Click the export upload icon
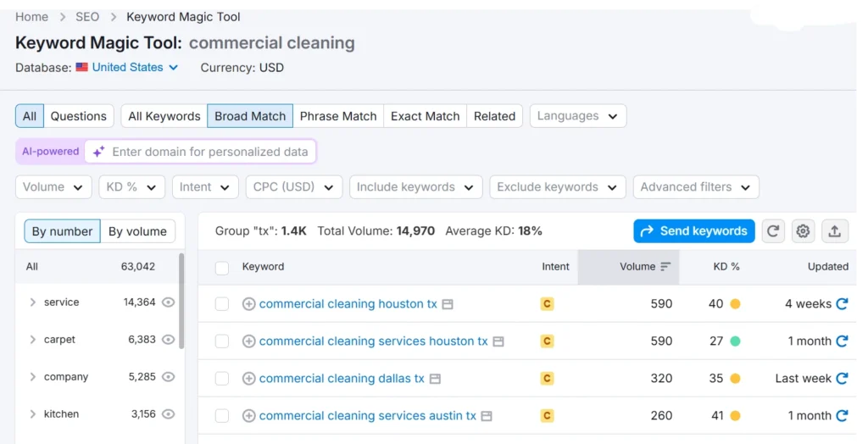868x444 pixels. tap(834, 231)
